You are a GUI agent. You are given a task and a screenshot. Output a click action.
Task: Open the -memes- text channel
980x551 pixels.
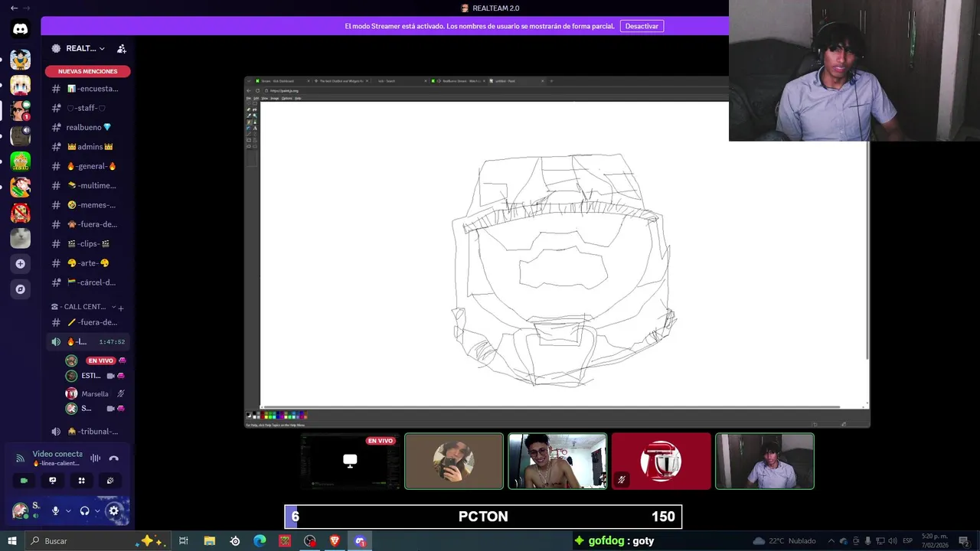coord(86,205)
